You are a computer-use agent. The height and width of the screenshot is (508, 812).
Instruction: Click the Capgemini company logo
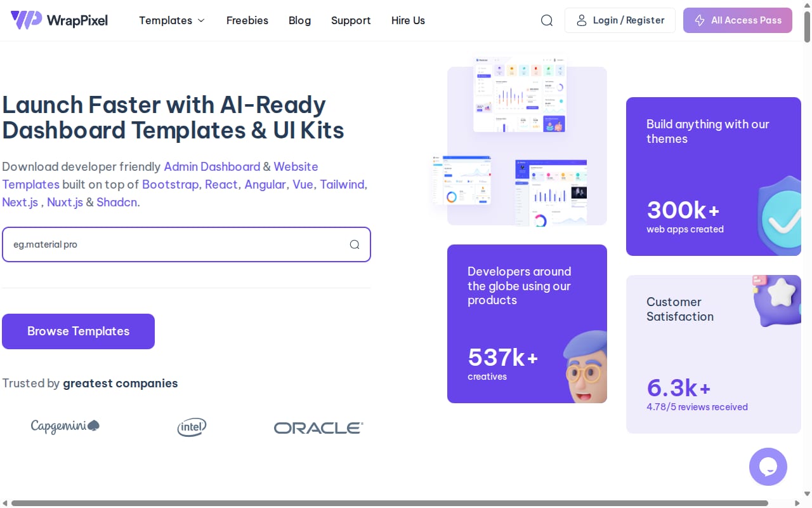(65, 426)
